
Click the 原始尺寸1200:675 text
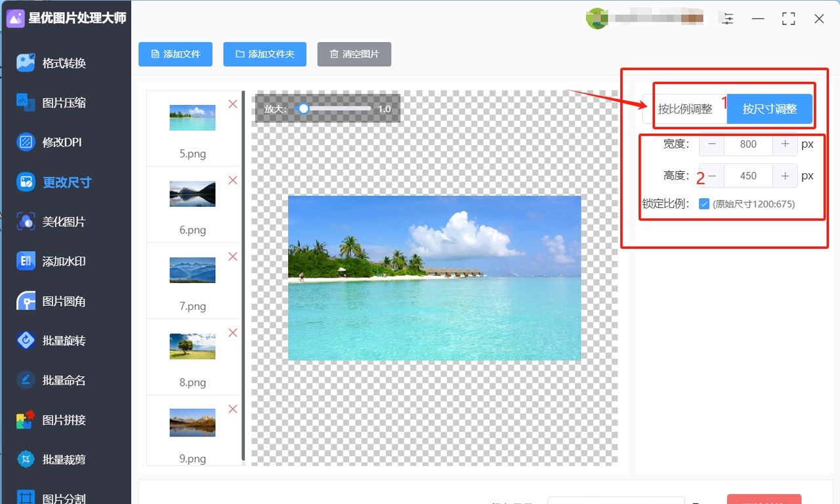(x=754, y=204)
